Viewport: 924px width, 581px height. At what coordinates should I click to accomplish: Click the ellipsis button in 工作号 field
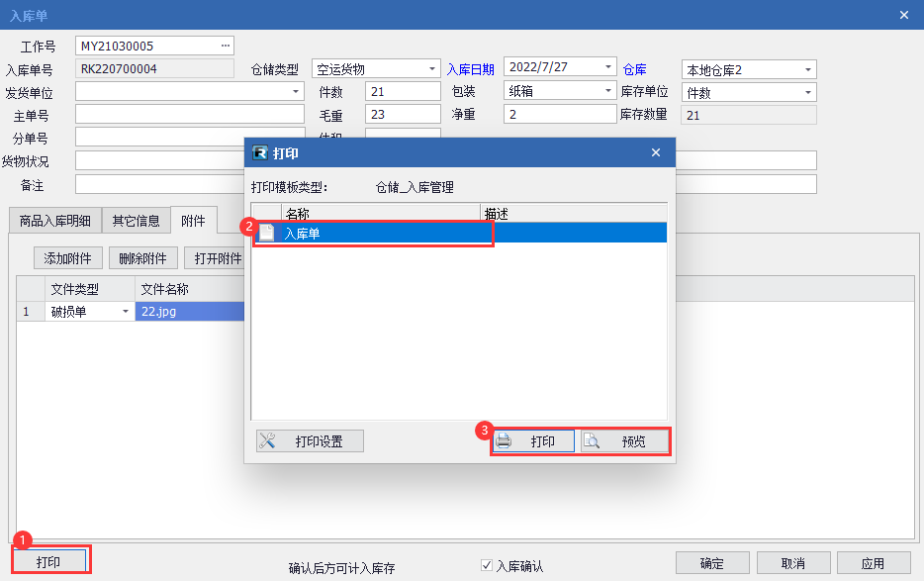click(226, 46)
